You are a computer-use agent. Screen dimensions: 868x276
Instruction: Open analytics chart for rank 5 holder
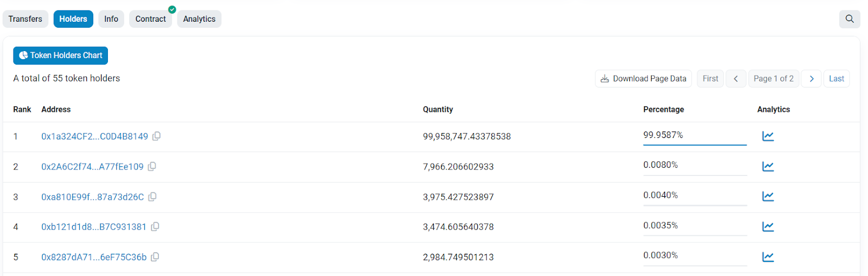[x=768, y=256]
